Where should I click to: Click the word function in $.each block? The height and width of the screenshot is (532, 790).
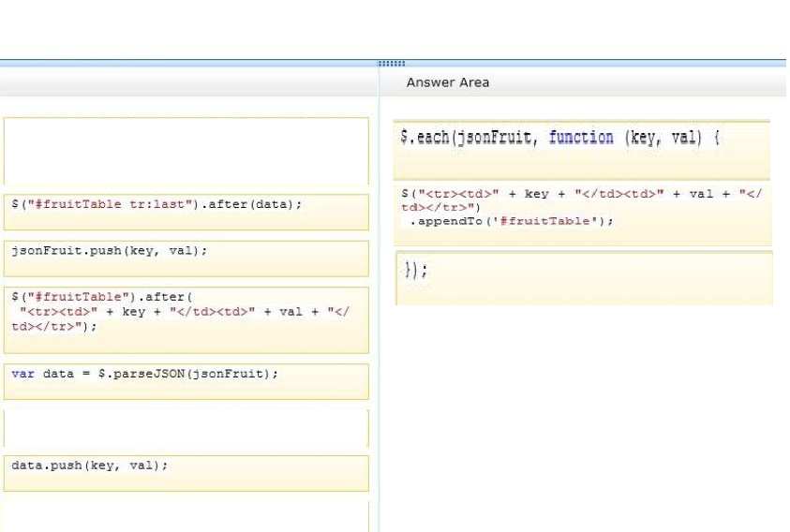click(x=581, y=137)
